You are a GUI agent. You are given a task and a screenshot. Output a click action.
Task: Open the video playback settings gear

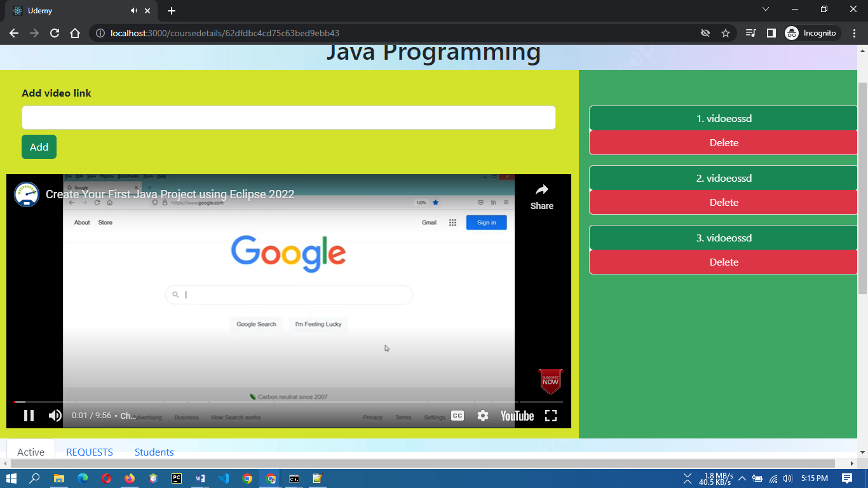pos(483,416)
